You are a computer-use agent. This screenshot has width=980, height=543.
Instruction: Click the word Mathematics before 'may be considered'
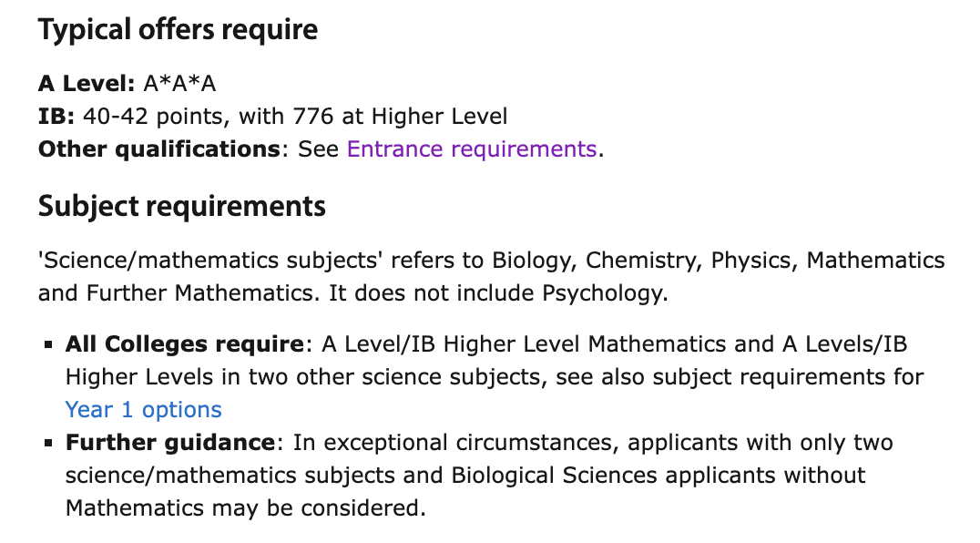pos(135,508)
